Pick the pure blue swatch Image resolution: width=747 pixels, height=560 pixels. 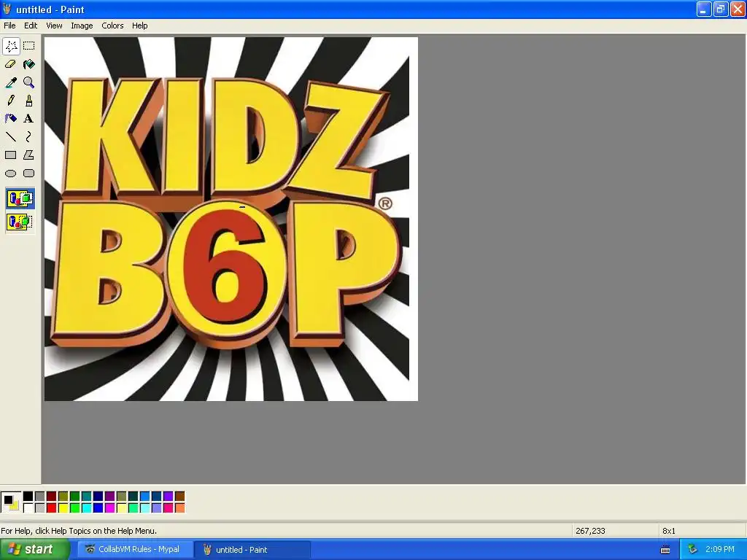[98, 508]
